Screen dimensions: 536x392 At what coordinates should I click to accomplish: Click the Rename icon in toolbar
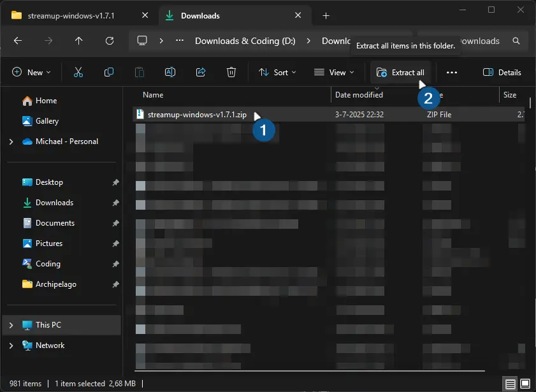170,73
